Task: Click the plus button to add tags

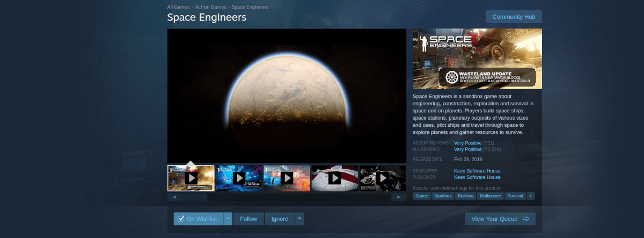Action: (x=531, y=196)
